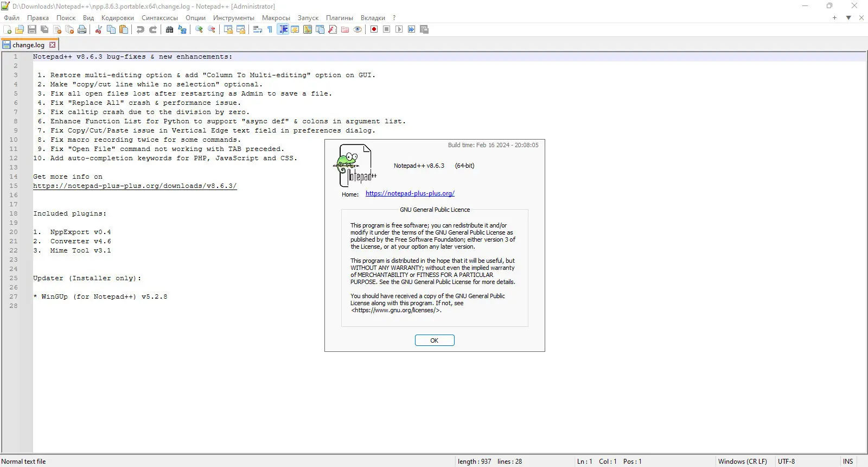Open the Вид menu
The width and height of the screenshot is (868, 467).
(88, 18)
